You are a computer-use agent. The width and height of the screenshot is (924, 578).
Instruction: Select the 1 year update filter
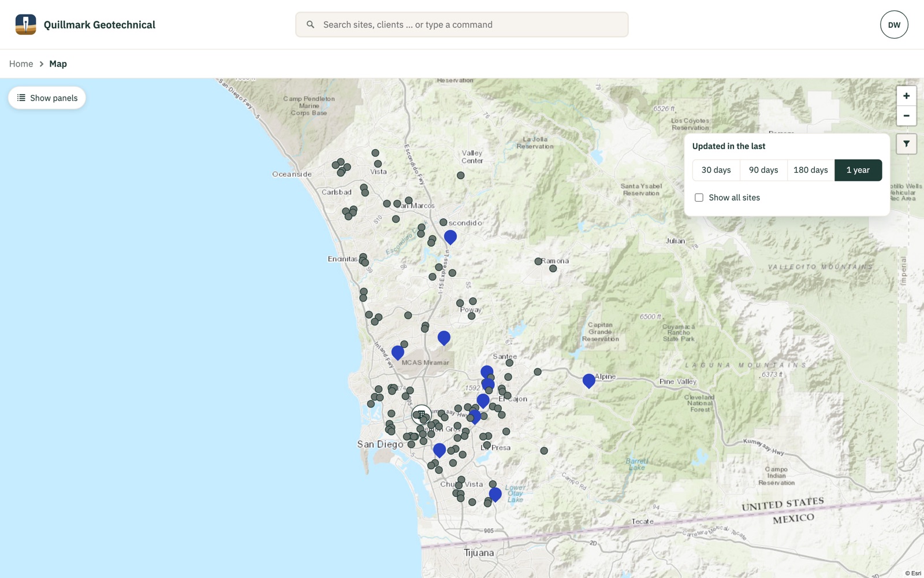pos(858,170)
